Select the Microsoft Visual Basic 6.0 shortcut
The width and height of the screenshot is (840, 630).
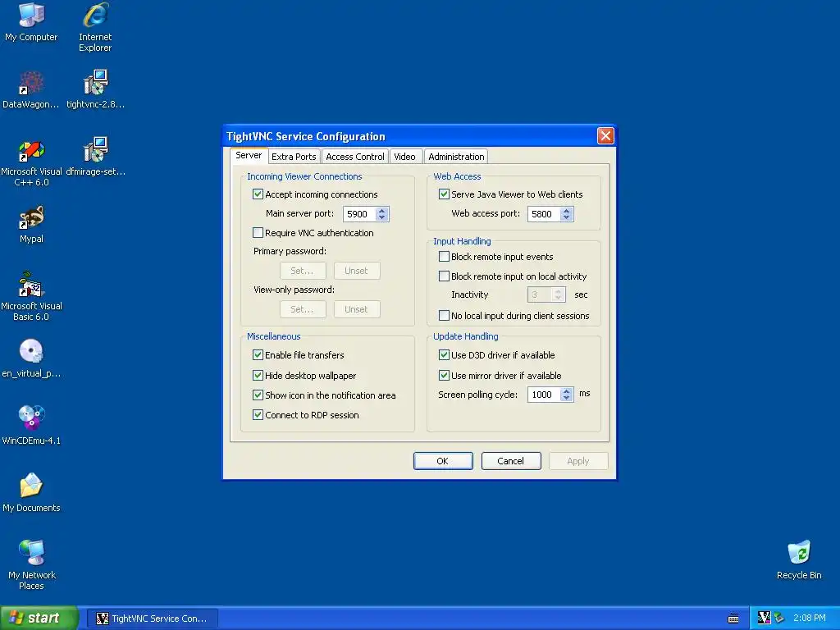(31, 297)
